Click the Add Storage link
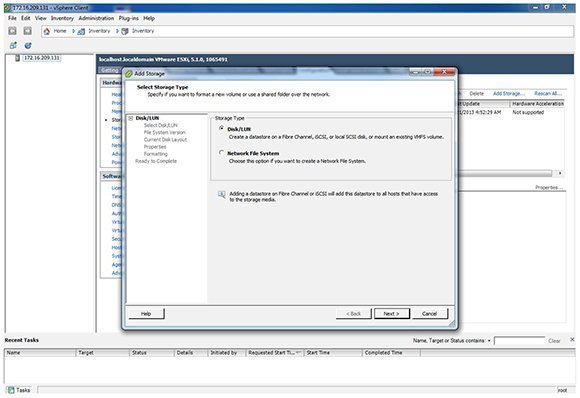The height and width of the screenshot is (398, 580). click(x=509, y=94)
